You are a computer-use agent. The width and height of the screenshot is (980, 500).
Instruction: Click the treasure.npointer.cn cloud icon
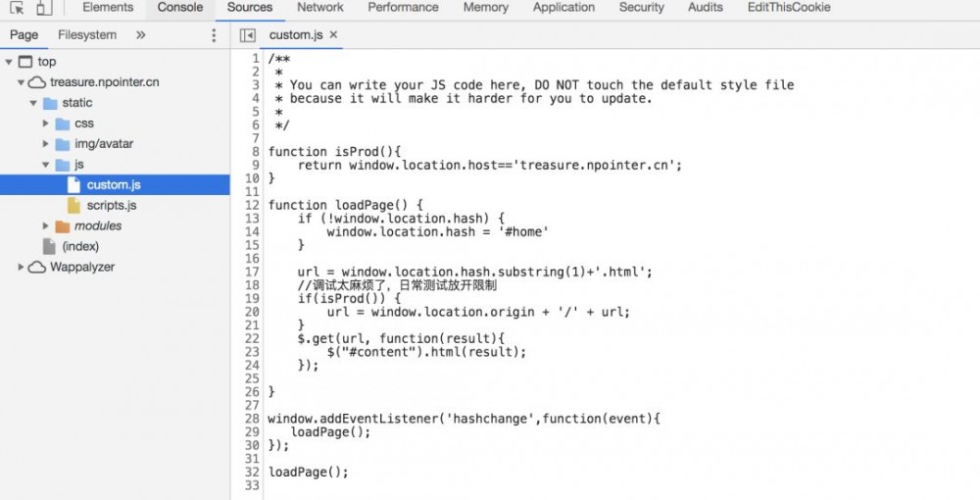pos(37,82)
